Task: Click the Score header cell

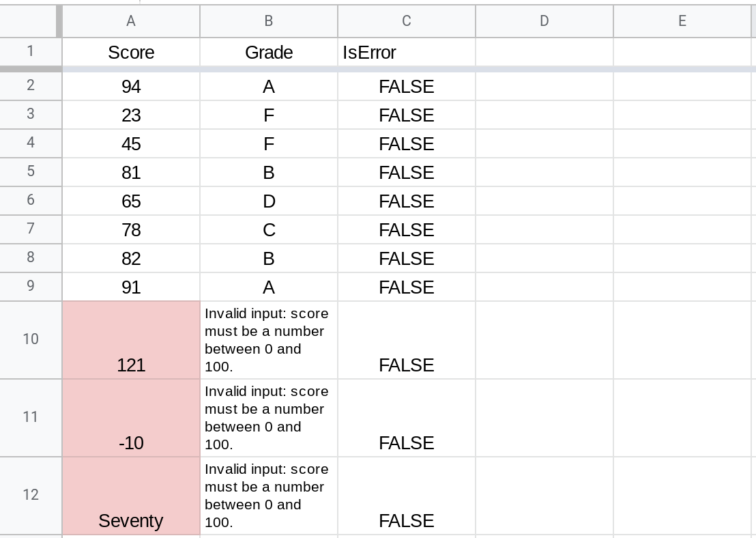Action: (131, 52)
